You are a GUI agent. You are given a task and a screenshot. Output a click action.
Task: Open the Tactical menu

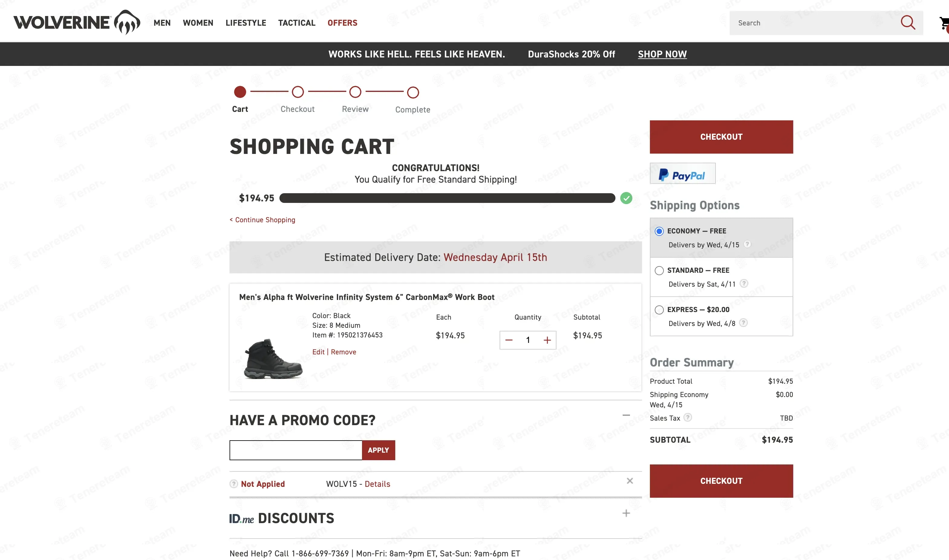(x=297, y=23)
